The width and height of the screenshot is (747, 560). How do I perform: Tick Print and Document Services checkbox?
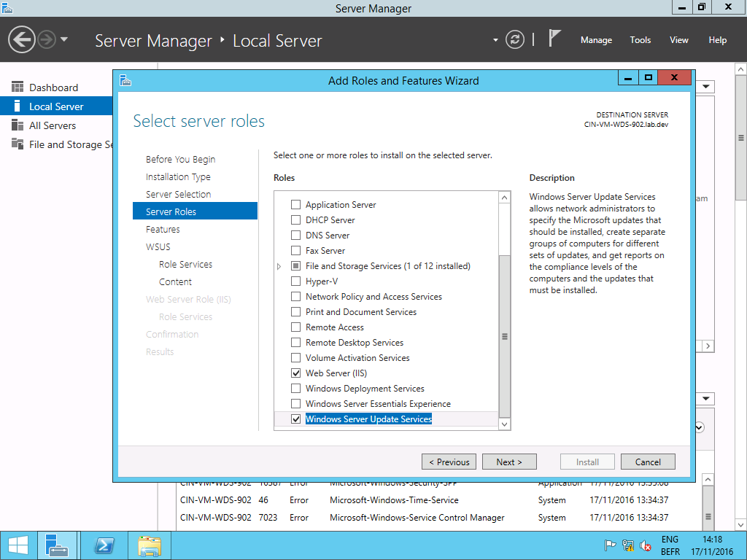point(296,312)
